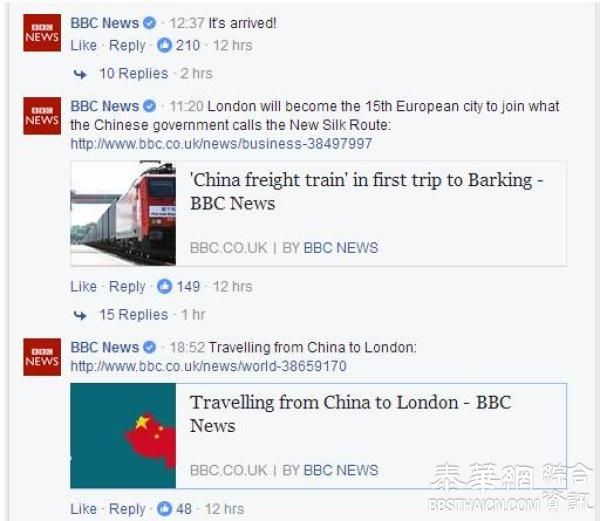This screenshot has height=521, width=600.
Task: Expand the 10 Replies thread
Action: [x=134, y=73]
